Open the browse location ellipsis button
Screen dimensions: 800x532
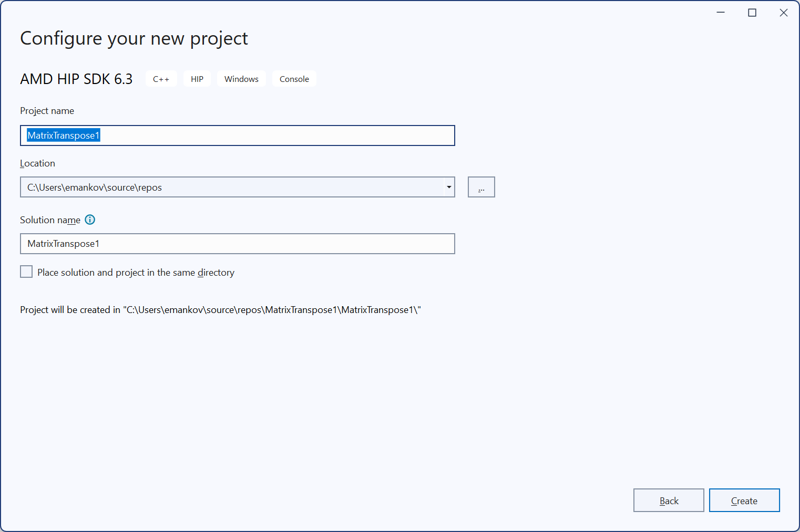click(481, 187)
